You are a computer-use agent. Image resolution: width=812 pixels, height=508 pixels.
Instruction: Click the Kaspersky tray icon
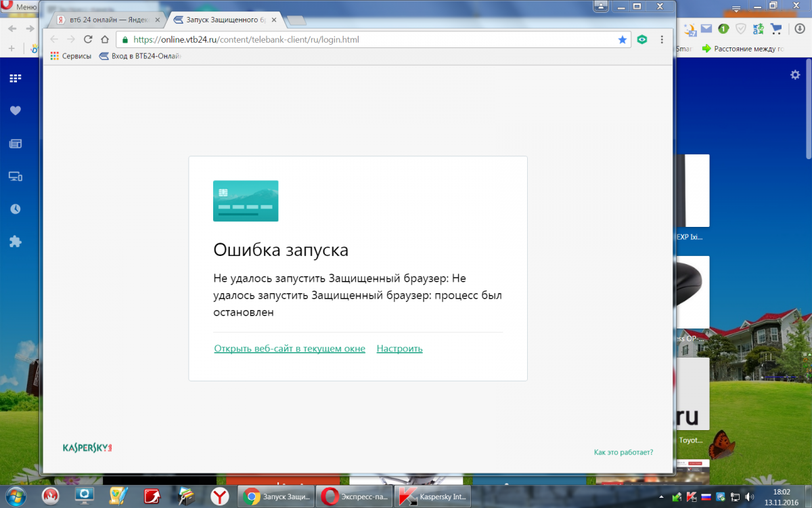692,496
